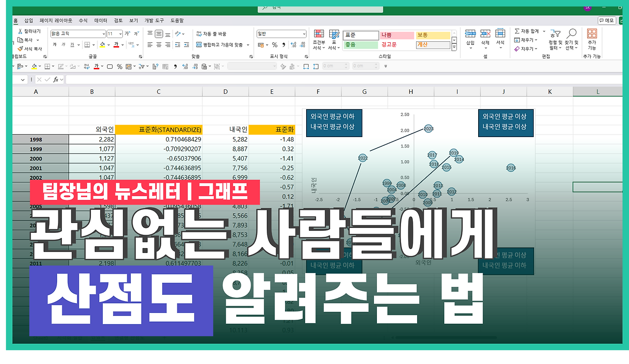Toggle italic formatting
Viewport: 629px width, 364px height.
pyautogui.click(x=63, y=44)
